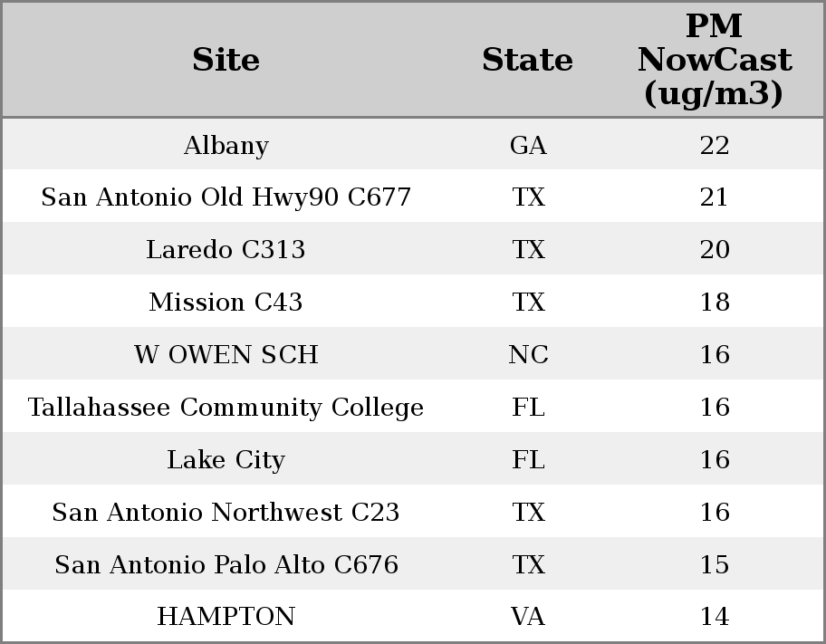The height and width of the screenshot is (644, 826).
Task: Click San Antonio Palo Alto C676
Action: point(226,565)
